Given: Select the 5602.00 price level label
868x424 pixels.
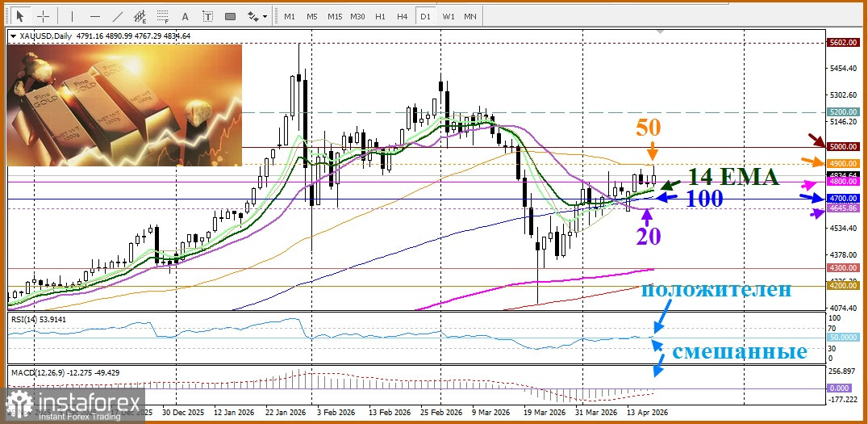Looking at the screenshot, I should (x=842, y=43).
